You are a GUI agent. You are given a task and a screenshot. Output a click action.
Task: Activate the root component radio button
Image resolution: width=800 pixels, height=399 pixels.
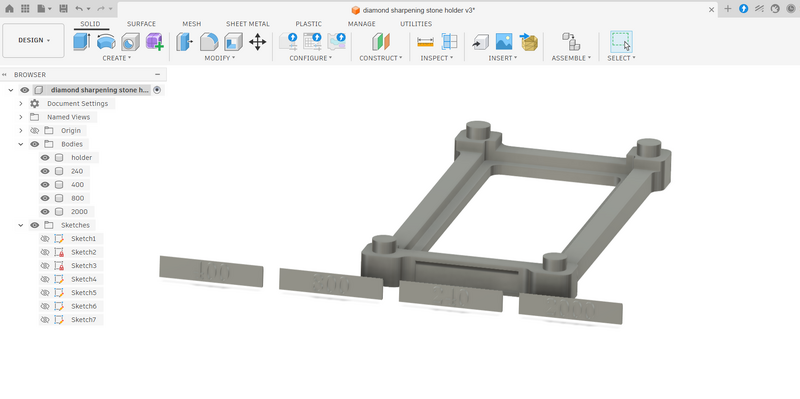point(157,90)
